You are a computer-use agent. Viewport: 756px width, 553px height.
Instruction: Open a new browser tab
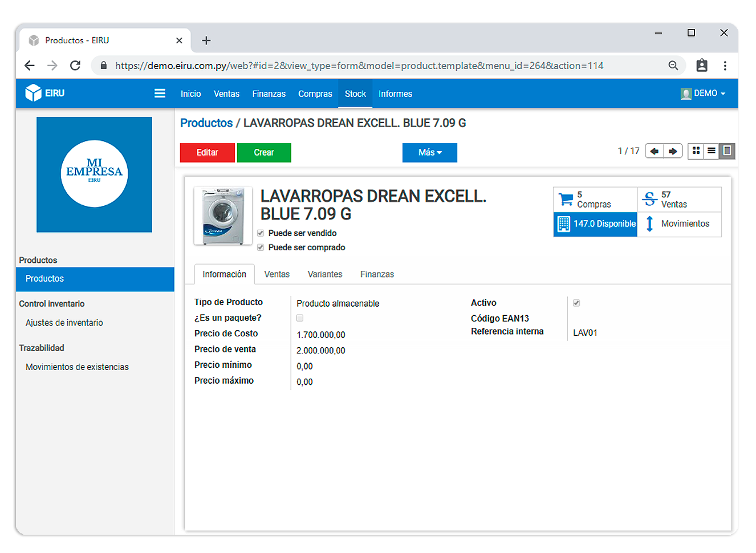pos(206,40)
